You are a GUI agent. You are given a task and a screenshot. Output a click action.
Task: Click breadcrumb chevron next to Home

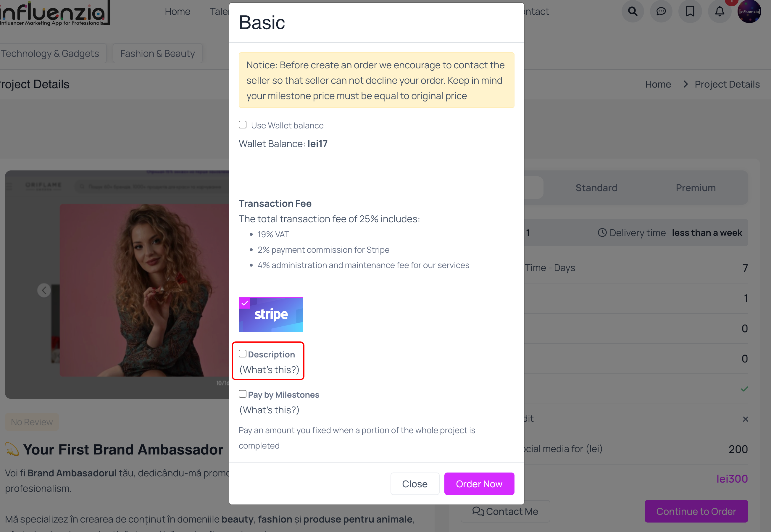685,84
